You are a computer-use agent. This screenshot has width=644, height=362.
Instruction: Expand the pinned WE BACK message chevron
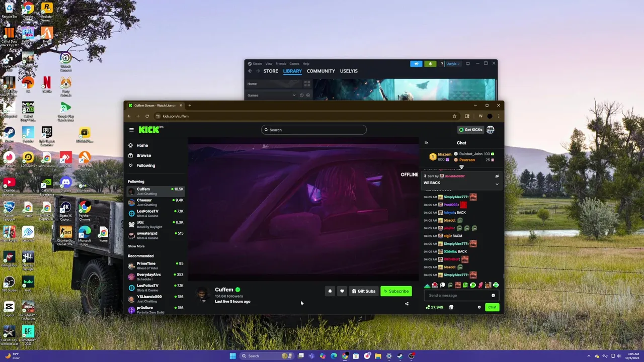click(x=497, y=184)
